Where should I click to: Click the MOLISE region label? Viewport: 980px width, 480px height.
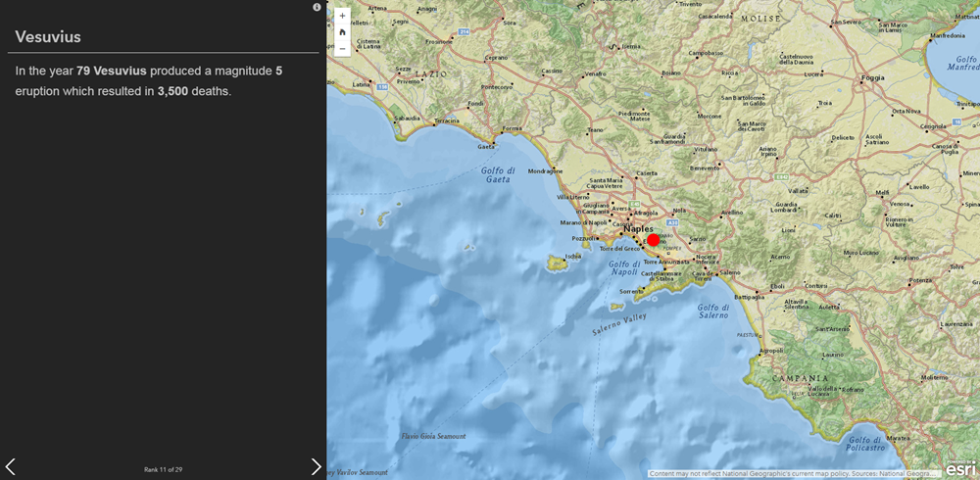(760, 19)
